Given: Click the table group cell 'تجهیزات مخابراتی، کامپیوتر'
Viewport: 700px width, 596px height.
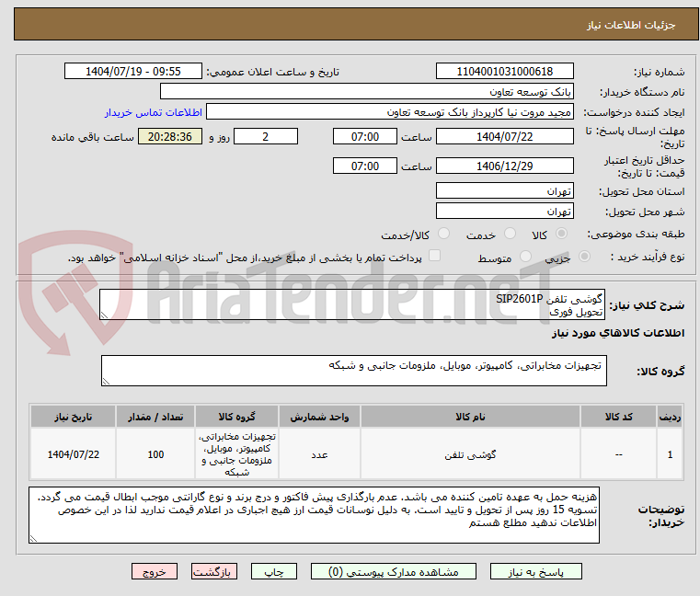Looking at the screenshot, I should coord(236,454).
